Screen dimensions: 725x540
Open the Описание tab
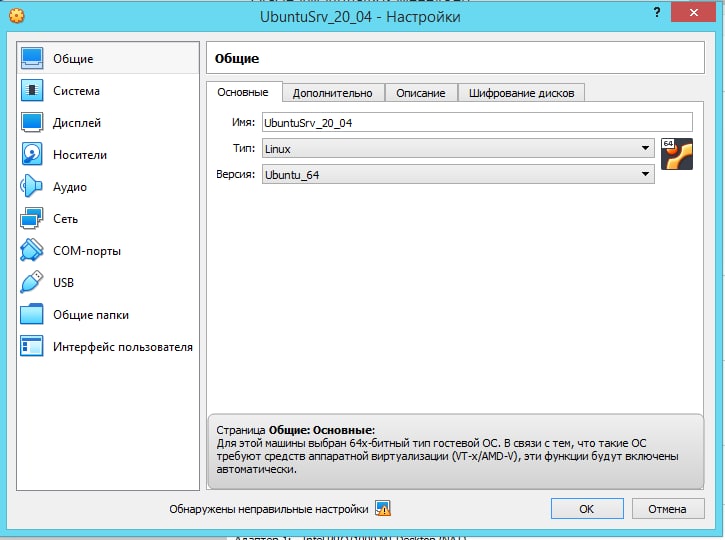pyautogui.click(x=421, y=93)
